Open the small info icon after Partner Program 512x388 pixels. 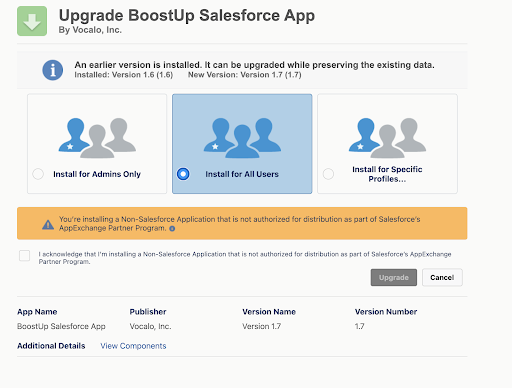[x=172, y=229]
